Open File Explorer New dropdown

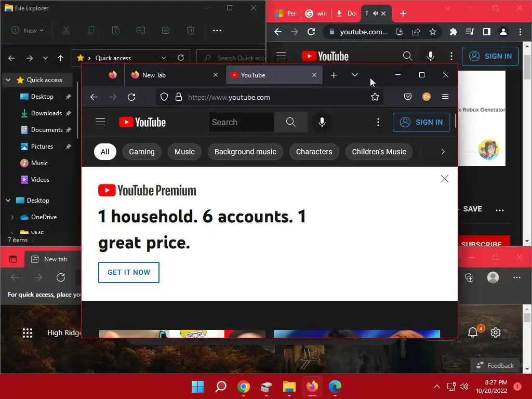[28, 31]
